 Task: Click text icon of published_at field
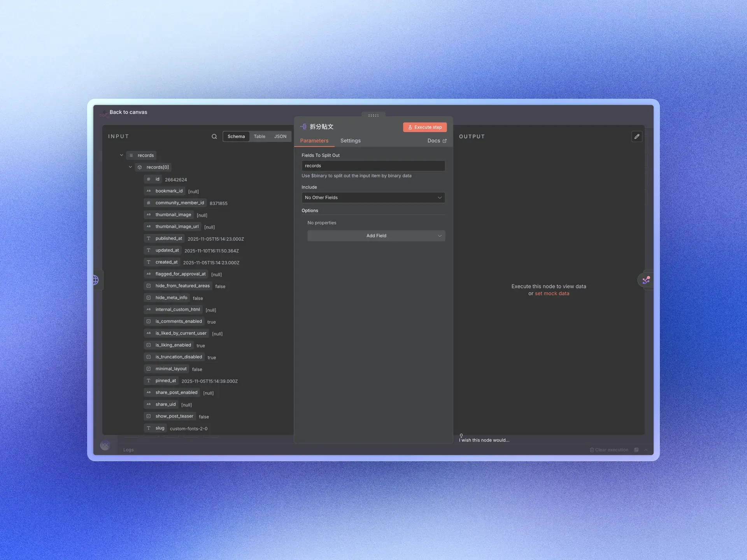coord(148,238)
